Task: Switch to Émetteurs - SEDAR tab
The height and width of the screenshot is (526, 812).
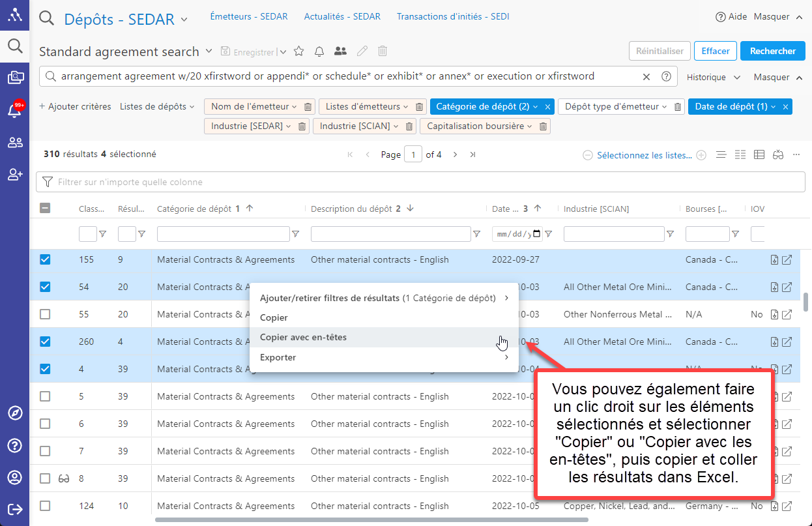Action: tap(249, 16)
